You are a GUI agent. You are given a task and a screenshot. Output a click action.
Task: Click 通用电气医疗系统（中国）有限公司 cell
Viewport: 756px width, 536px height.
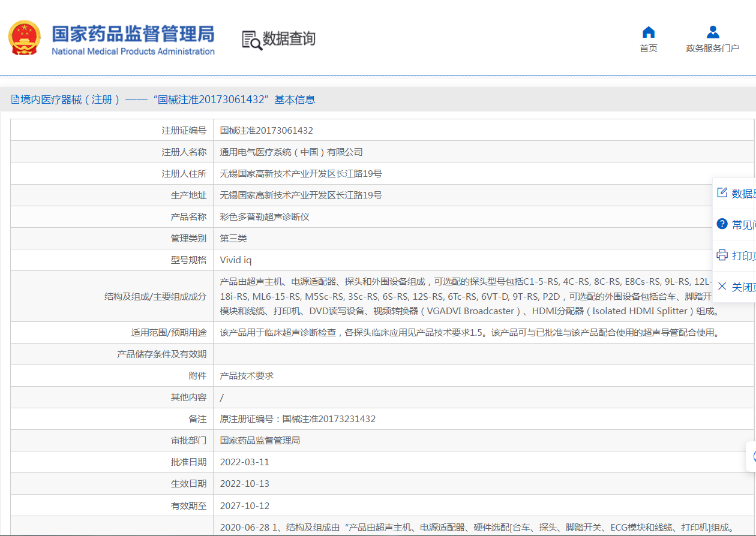[x=292, y=152]
